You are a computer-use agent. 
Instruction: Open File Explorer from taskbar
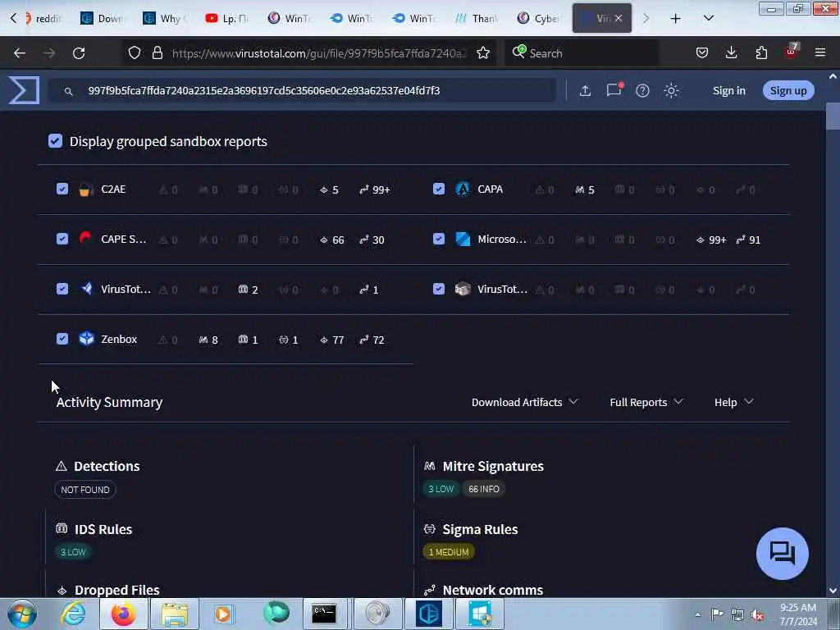point(174,614)
